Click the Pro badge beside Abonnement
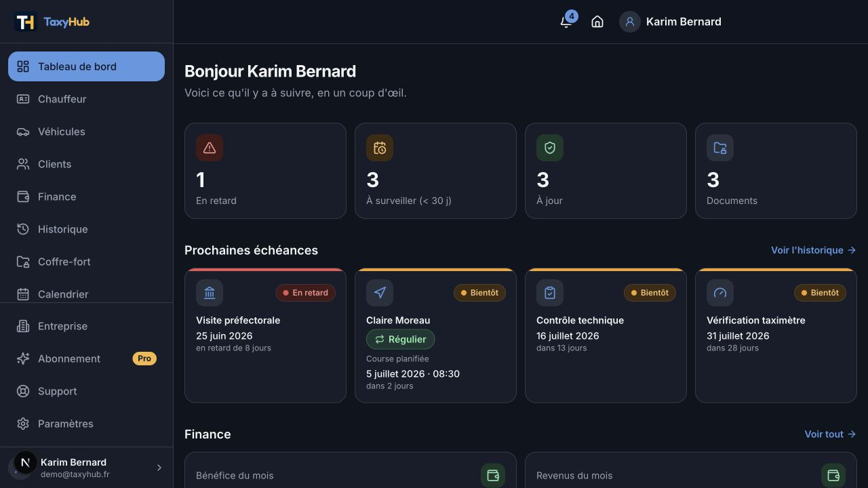868x488 pixels. coord(144,359)
